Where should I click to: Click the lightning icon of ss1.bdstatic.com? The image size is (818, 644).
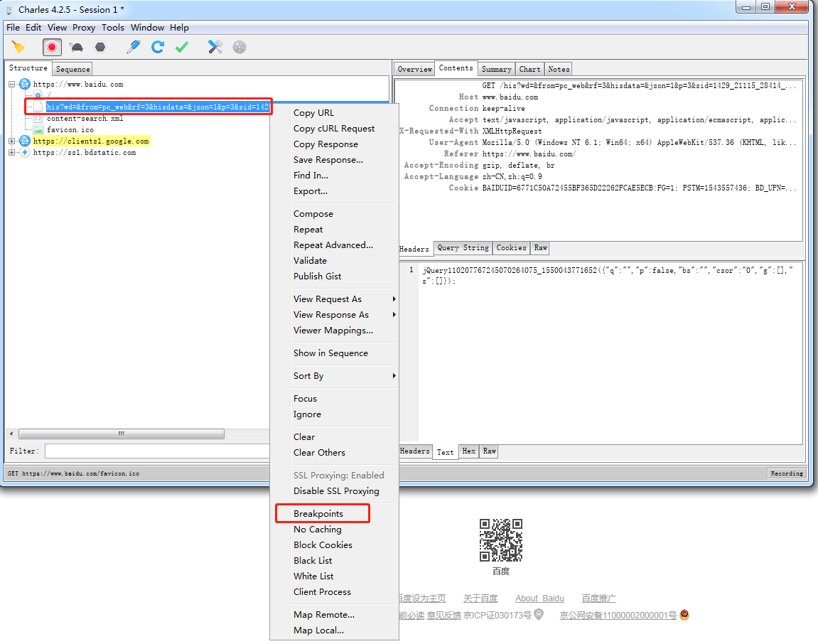pos(25,152)
